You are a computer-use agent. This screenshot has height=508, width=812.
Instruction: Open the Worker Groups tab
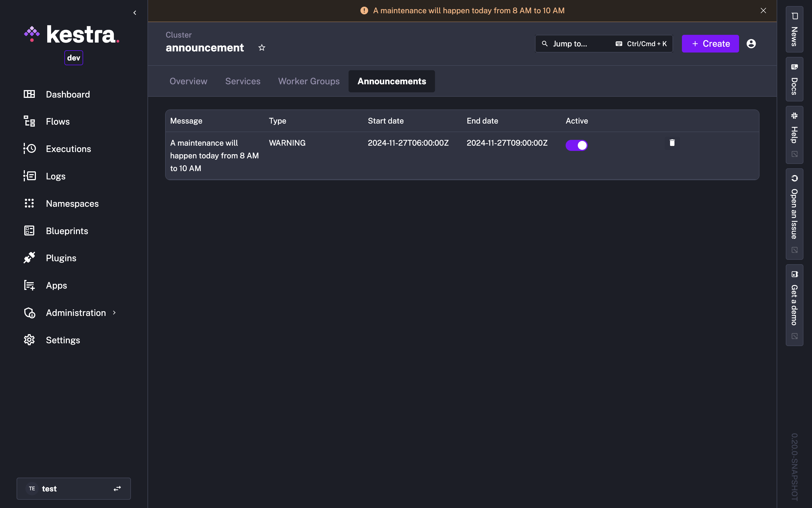(309, 81)
